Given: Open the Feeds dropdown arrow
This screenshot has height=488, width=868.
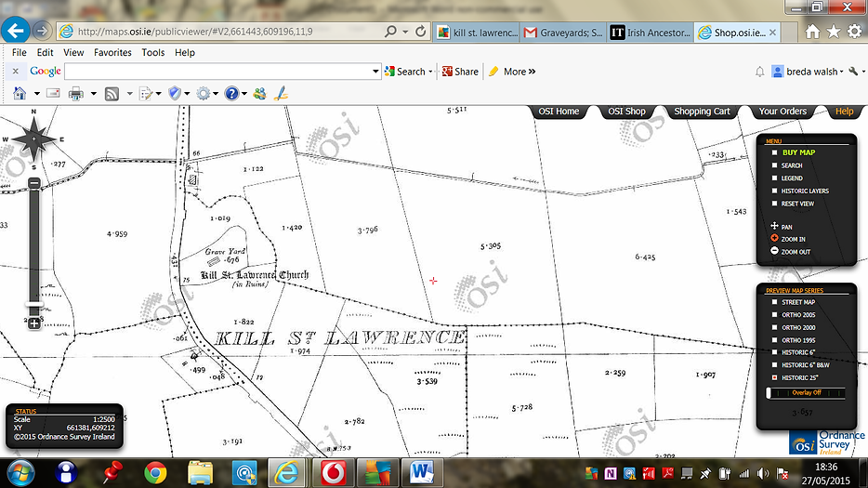Looking at the screenshot, I should pos(129,94).
